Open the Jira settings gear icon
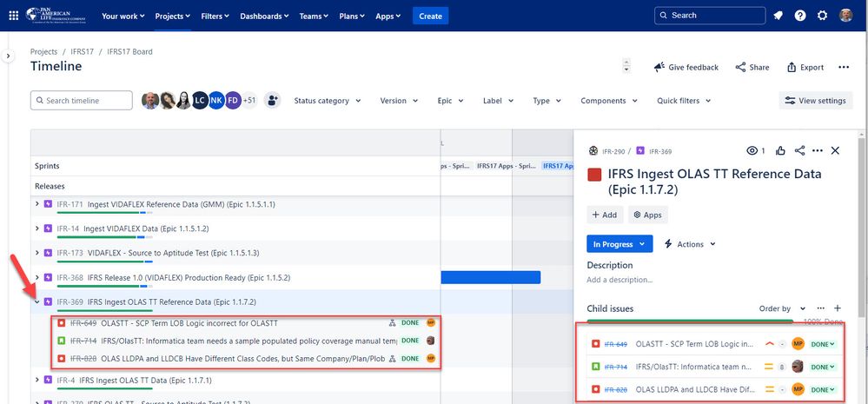 tap(822, 16)
